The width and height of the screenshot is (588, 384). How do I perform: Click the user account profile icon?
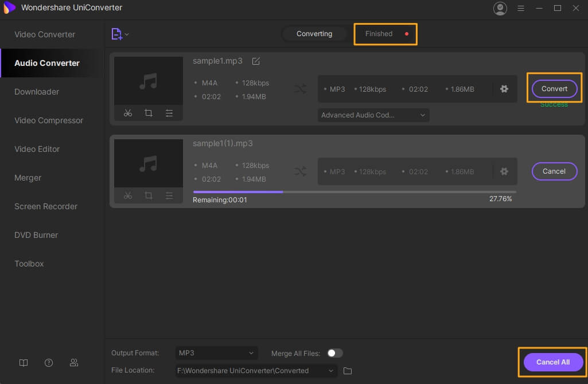click(500, 8)
